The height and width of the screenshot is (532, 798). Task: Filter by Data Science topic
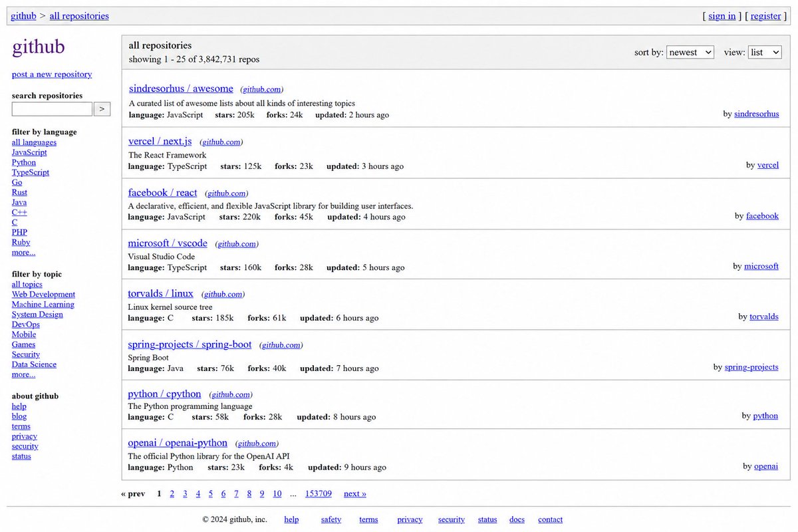click(34, 364)
